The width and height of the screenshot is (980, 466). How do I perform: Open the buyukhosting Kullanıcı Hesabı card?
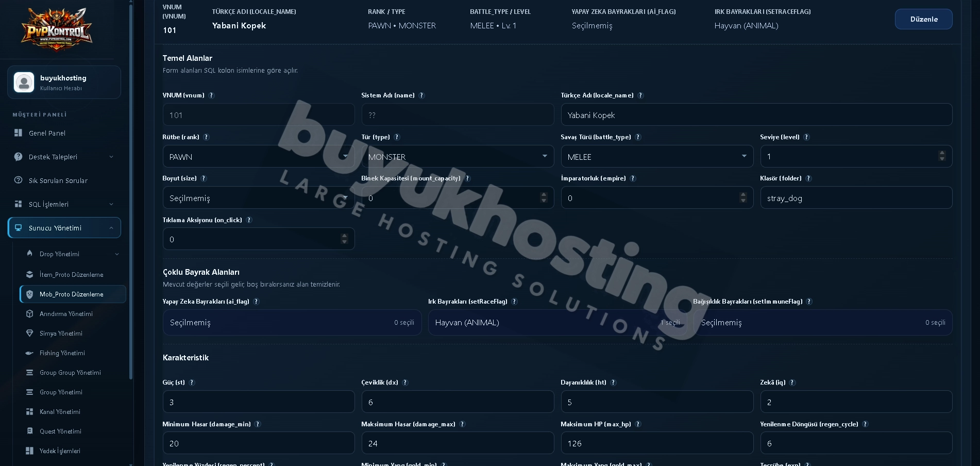(64, 82)
